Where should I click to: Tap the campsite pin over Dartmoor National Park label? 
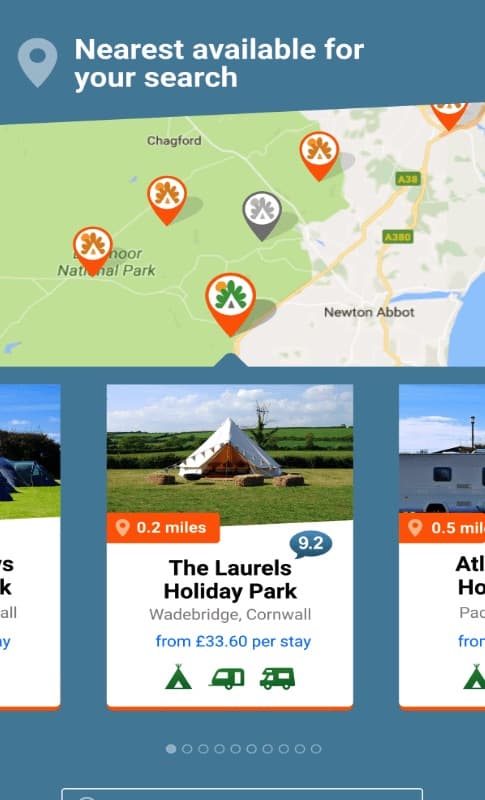point(92,249)
